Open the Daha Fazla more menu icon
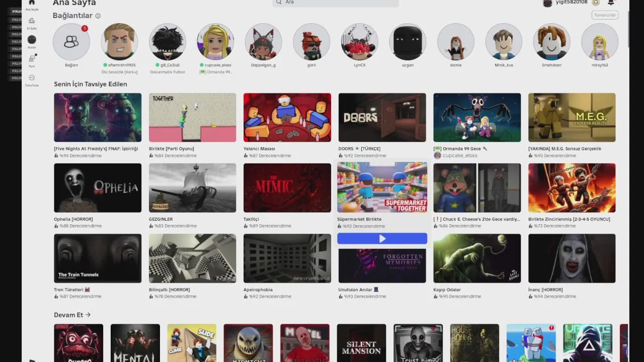This screenshot has width=644, height=362. [32, 77]
